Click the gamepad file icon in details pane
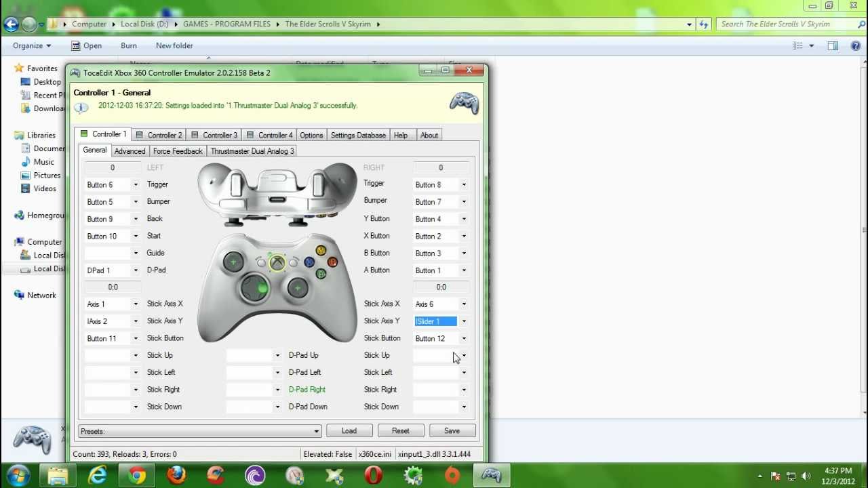The height and width of the screenshot is (488, 868). click(x=33, y=439)
